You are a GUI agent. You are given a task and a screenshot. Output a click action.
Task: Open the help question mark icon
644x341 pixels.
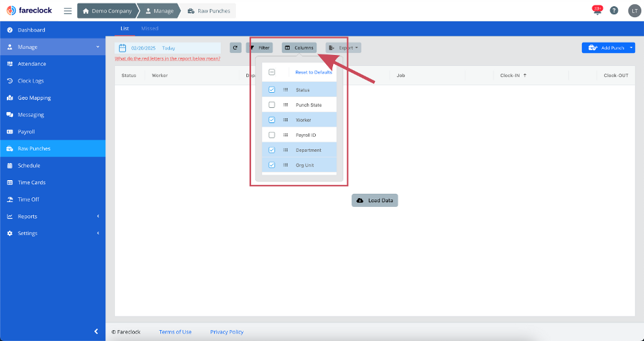coord(614,11)
